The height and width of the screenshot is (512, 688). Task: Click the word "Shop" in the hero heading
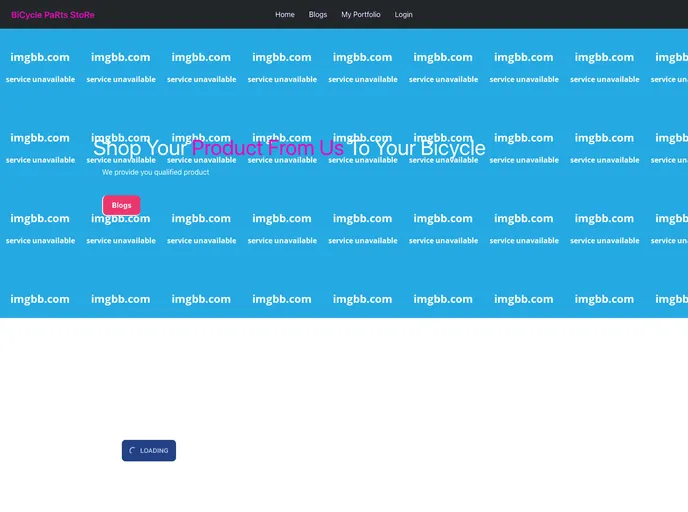117,149
